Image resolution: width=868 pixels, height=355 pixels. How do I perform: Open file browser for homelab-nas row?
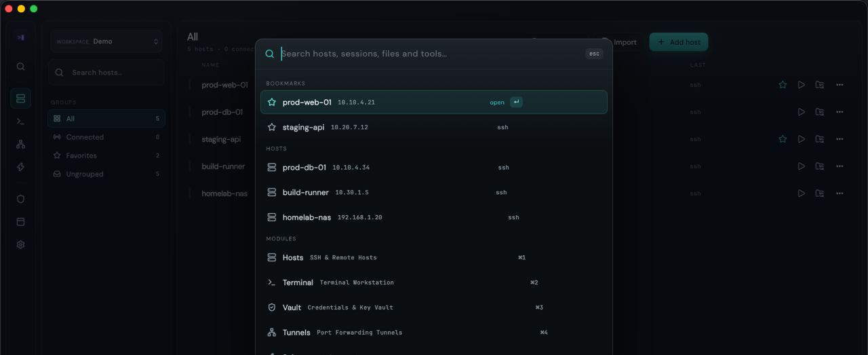(x=820, y=193)
